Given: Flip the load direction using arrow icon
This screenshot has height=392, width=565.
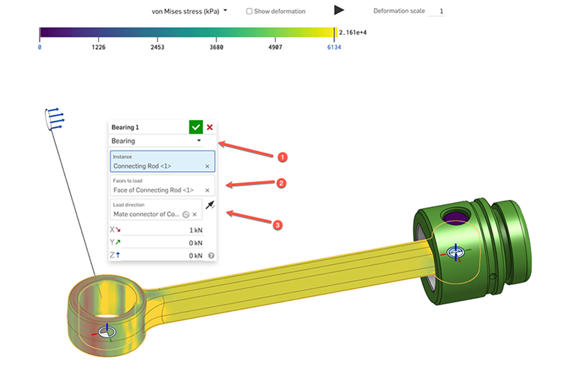Looking at the screenshot, I should (210, 204).
